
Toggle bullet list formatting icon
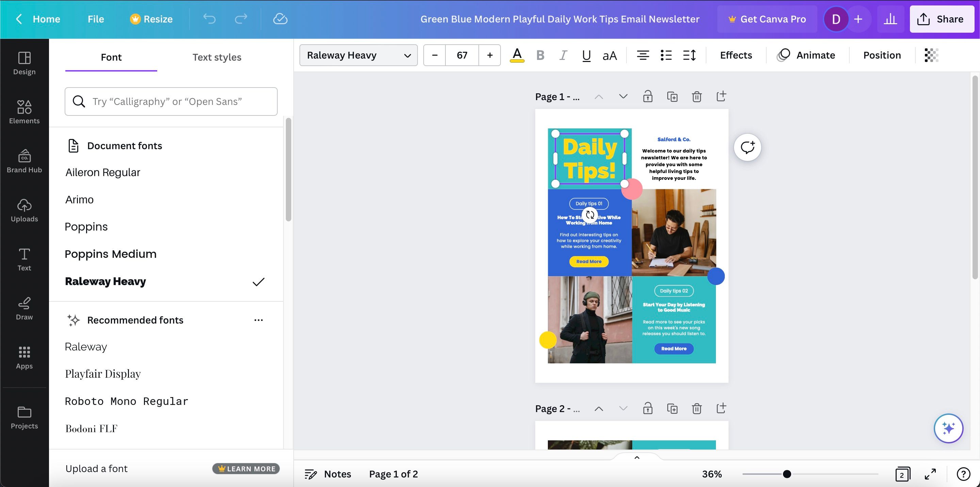(665, 55)
